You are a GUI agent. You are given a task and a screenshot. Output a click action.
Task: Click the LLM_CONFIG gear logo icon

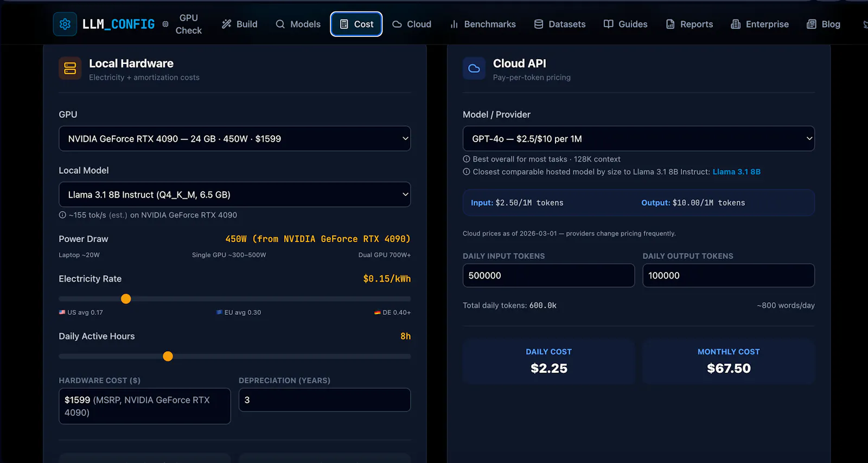(65, 24)
